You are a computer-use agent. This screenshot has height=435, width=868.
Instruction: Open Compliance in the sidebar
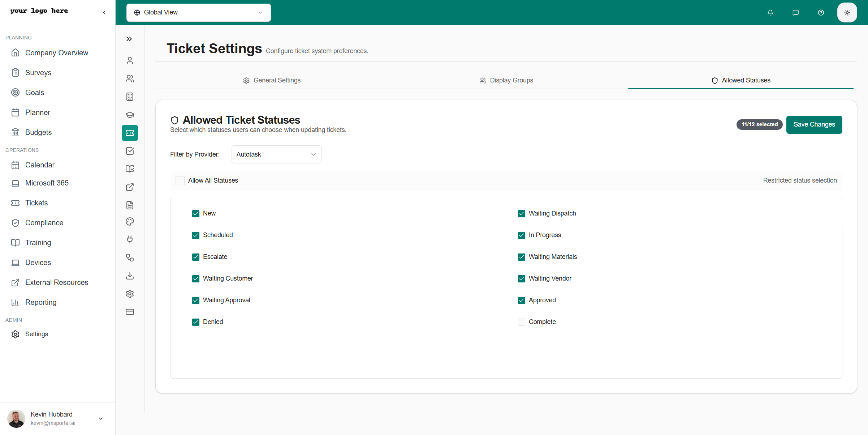pyautogui.click(x=44, y=223)
